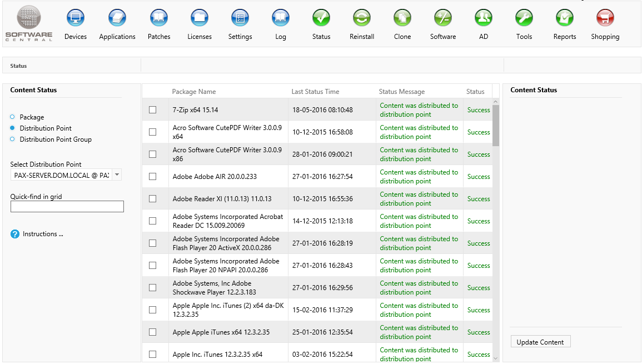Click timestamp 15-02-2016 11:37:29
The width and height of the screenshot is (642, 364).
[x=322, y=310]
